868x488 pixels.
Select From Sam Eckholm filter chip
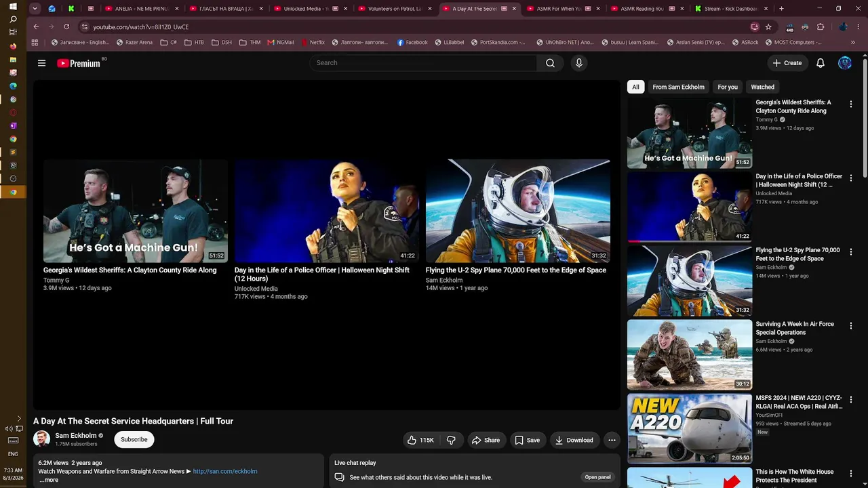(678, 87)
